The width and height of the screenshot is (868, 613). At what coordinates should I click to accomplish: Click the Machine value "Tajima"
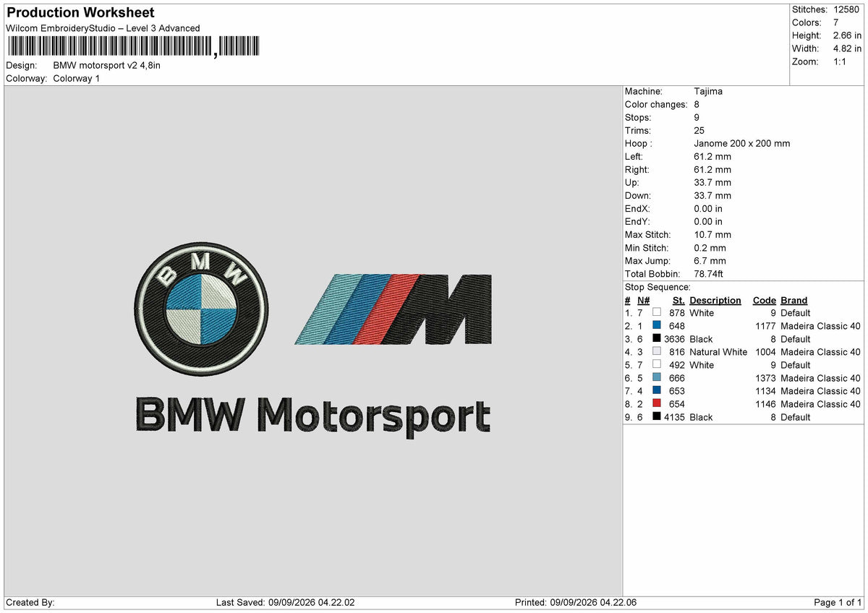click(x=708, y=92)
